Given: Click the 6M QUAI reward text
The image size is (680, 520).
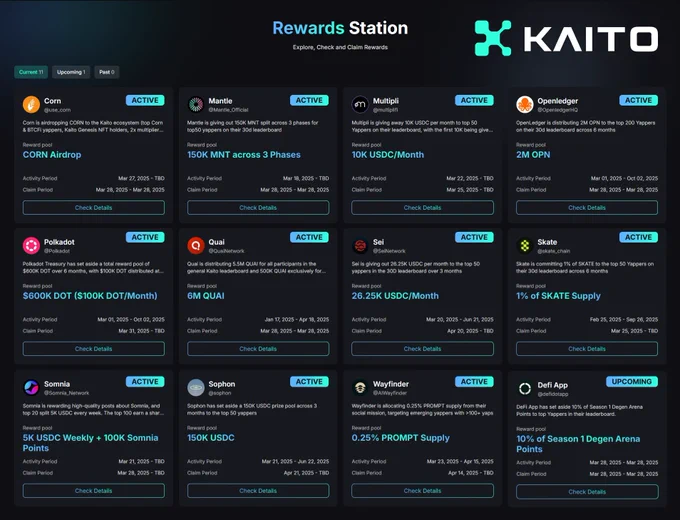Looking at the screenshot, I should coord(206,296).
